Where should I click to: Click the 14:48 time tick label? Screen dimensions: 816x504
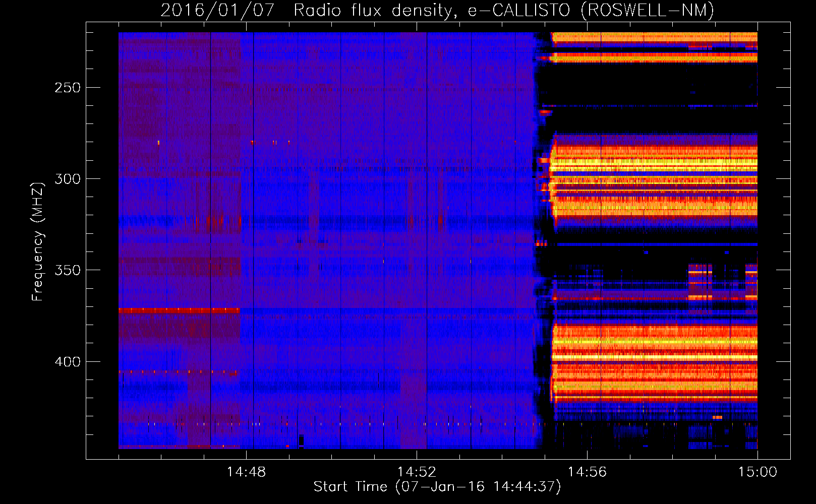point(246,472)
